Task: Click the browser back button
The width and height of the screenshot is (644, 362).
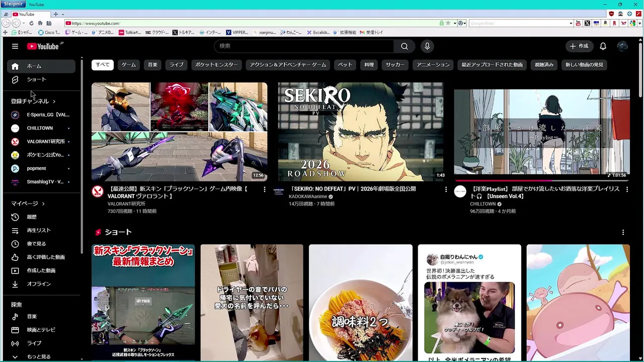Action: point(6,23)
